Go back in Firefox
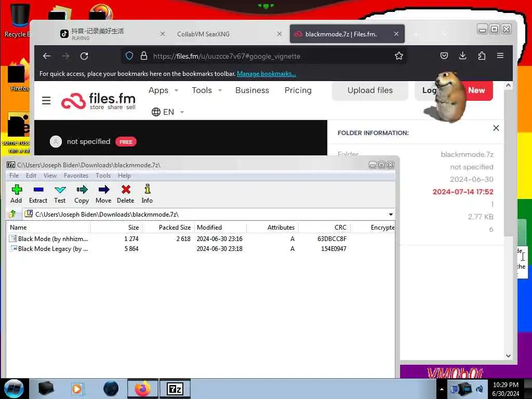The height and width of the screenshot is (399, 532). click(47, 56)
